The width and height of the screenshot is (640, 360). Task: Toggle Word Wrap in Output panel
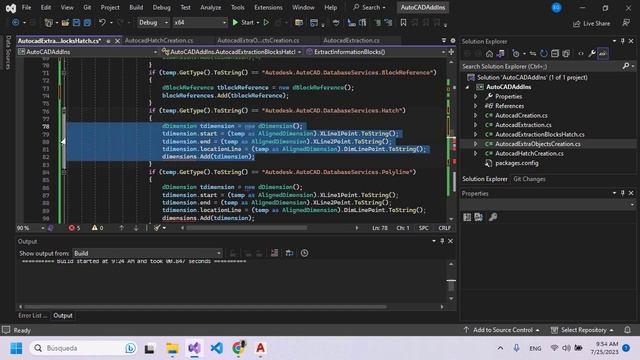(289, 253)
